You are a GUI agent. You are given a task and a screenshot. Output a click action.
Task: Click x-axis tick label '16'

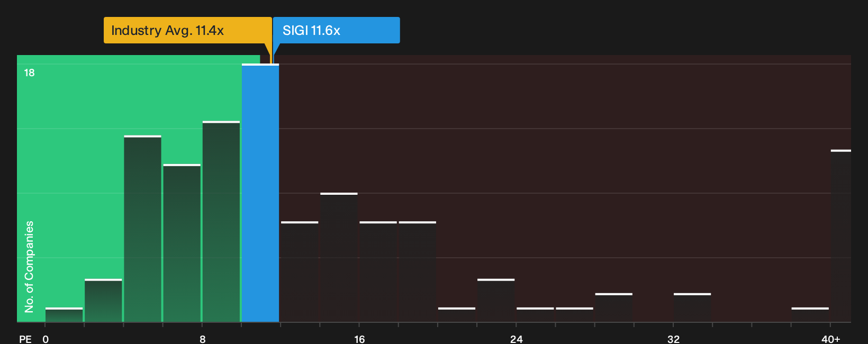tap(359, 339)
